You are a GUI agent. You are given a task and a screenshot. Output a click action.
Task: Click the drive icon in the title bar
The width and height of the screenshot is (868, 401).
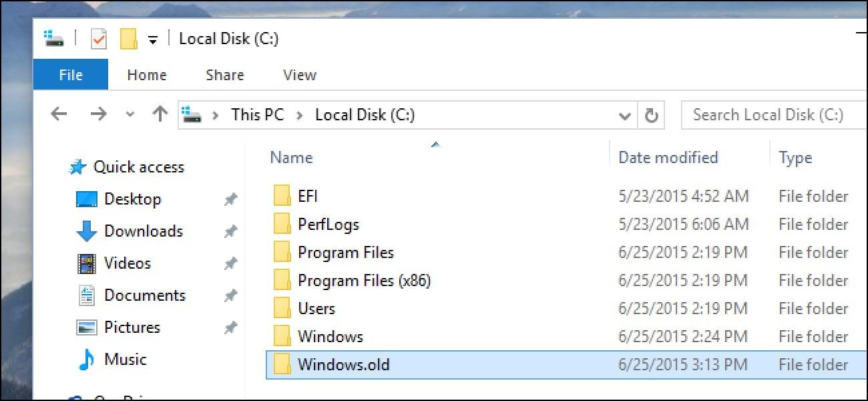click(x=53, y=37)
